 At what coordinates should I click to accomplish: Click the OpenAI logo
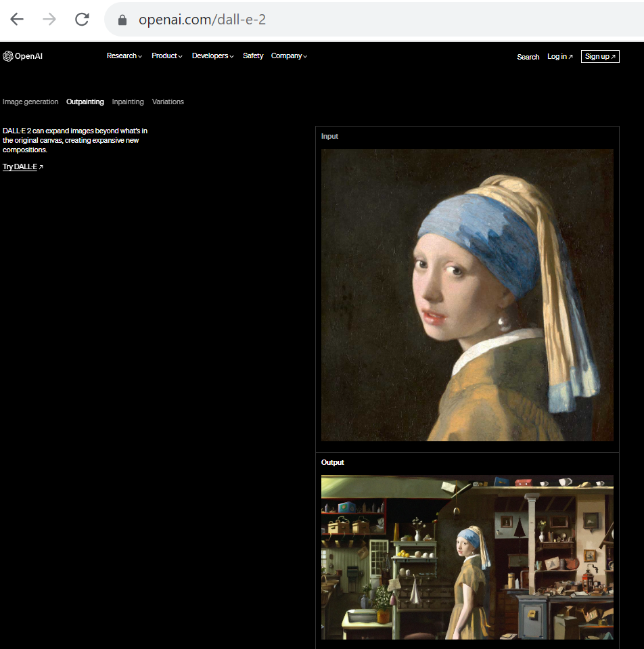(23, 56)
